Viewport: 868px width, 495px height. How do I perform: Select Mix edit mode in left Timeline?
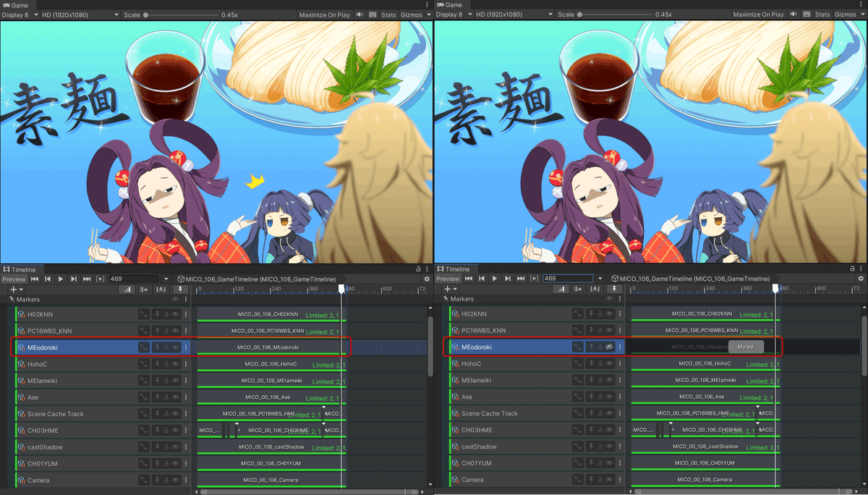pos(127,289)
